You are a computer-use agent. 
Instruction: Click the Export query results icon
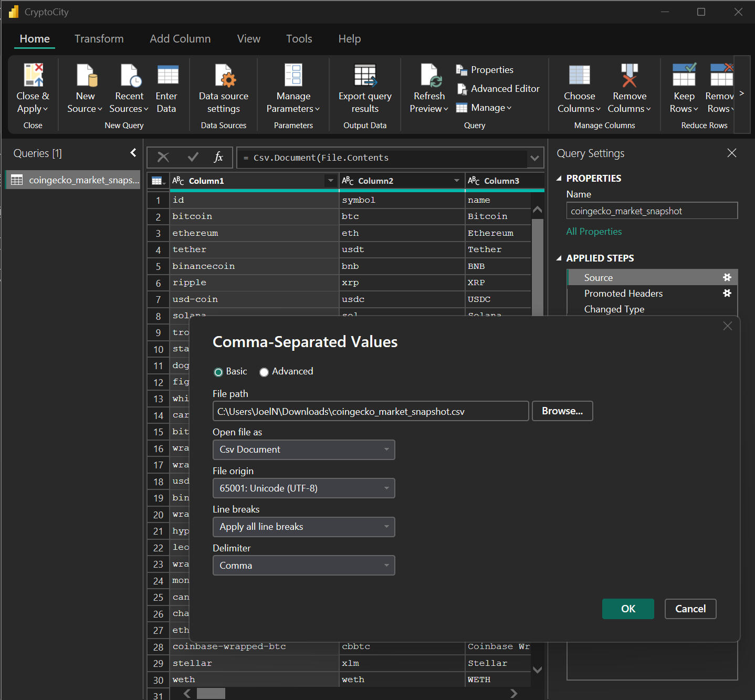coord(365,76)
